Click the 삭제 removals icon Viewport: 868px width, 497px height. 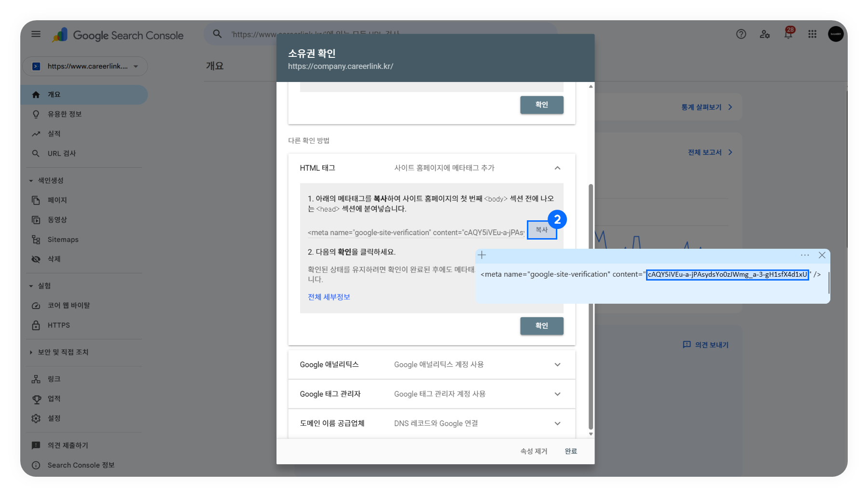coord(36,259)
